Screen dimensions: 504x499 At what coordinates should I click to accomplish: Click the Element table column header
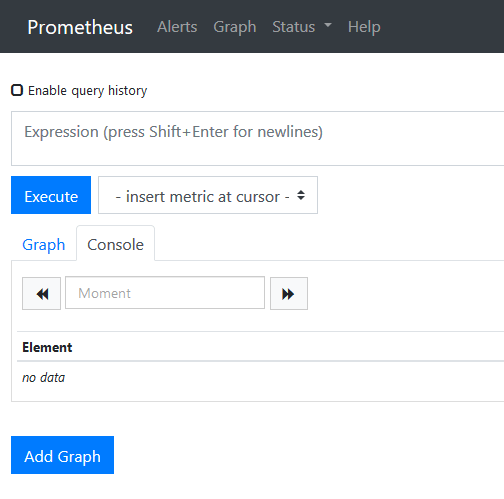[47, 347]
